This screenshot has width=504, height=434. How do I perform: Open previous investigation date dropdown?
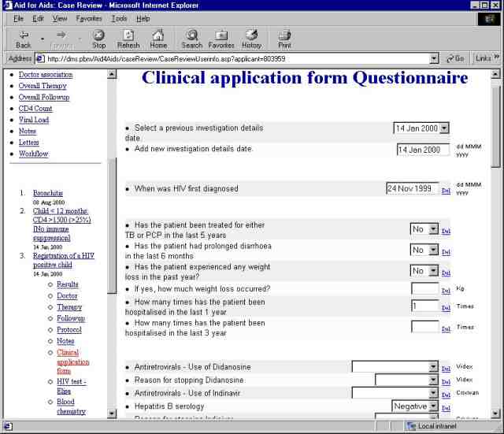443,128
